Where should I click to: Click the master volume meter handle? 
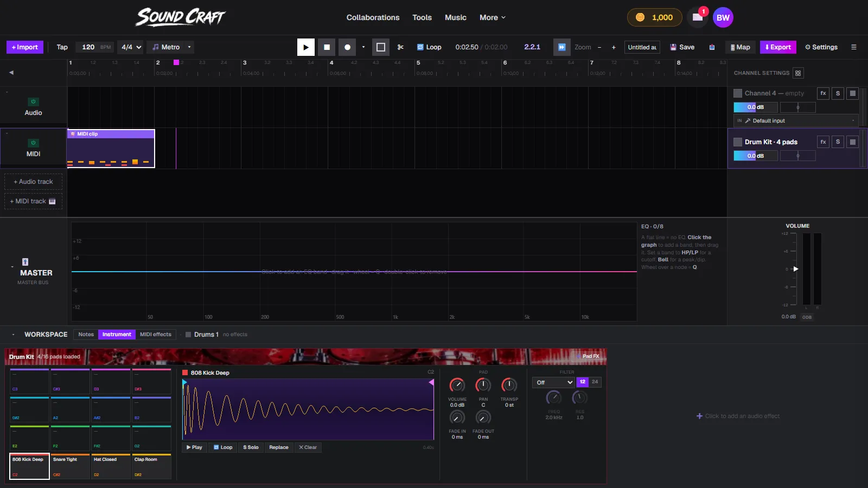(x=796, y=269)
